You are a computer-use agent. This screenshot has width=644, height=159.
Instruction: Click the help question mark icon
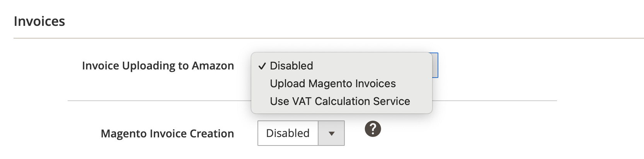[x=373, y=129]
